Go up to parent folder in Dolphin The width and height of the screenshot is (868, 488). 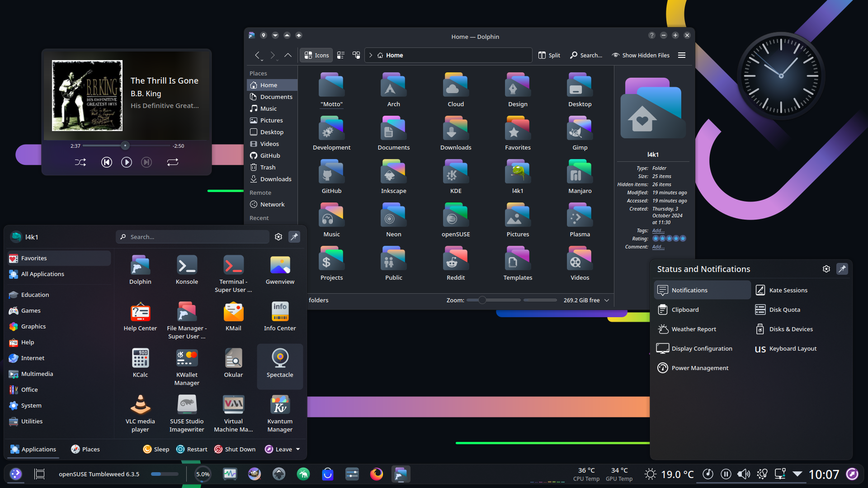288,55
